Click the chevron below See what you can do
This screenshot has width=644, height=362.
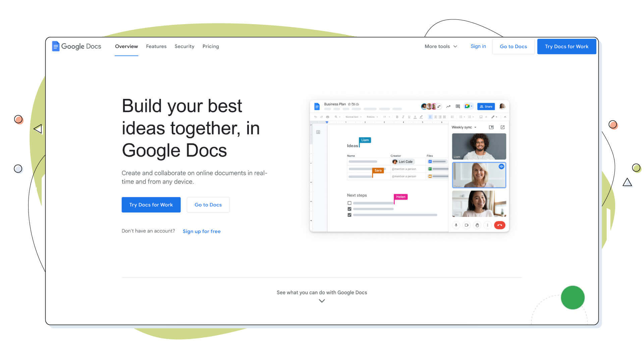322,301
